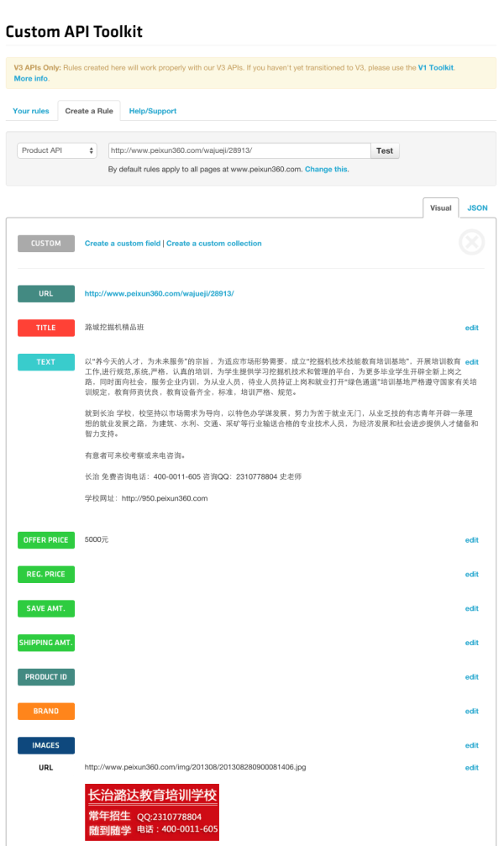
Task: Open the Change this link
Action: pos(326,170)
